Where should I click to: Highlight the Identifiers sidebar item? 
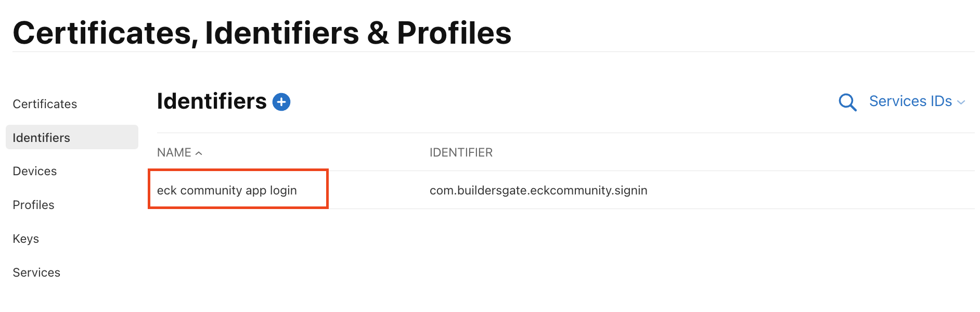click(x=41, y=137)
